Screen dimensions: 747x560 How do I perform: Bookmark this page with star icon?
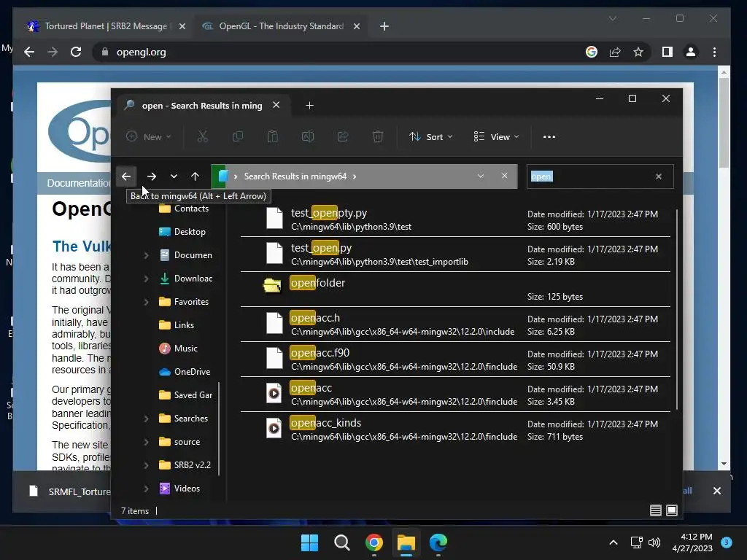click(638, 52)
